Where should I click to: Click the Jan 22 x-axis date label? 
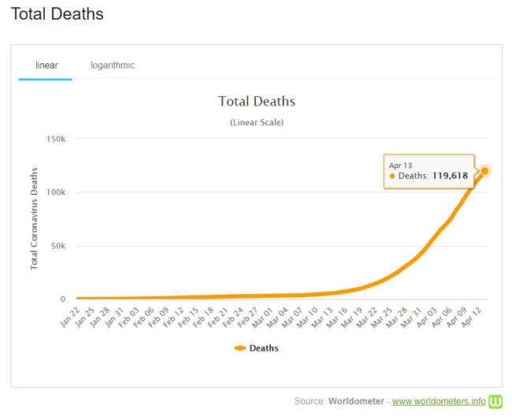click(x=70, y=316)
